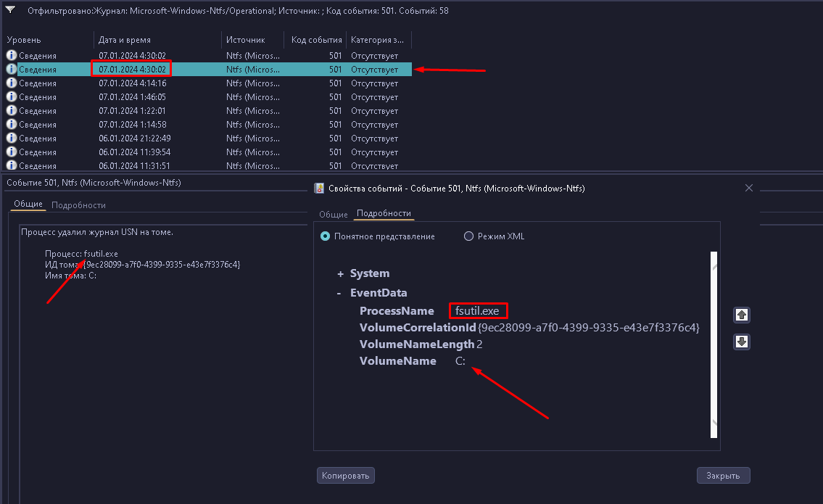Switch to Общие tab in preview pane
Screen dimensions: 823x504
(28, 205)
